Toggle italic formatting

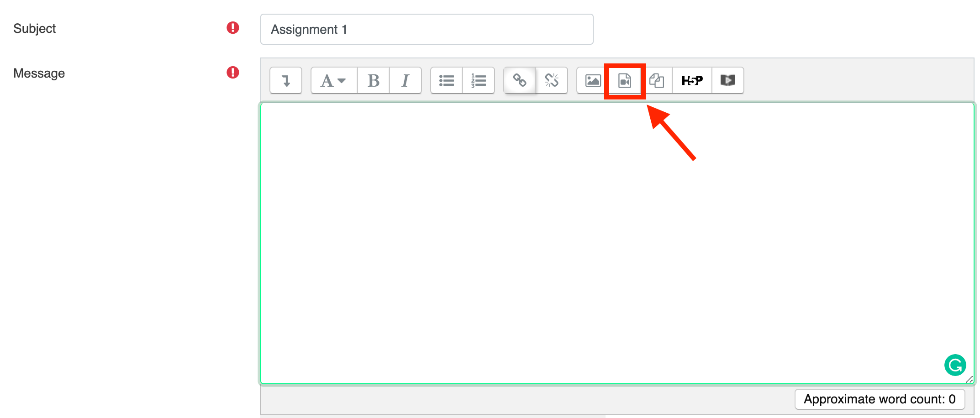pyautogui.click(x=405, y=81)
